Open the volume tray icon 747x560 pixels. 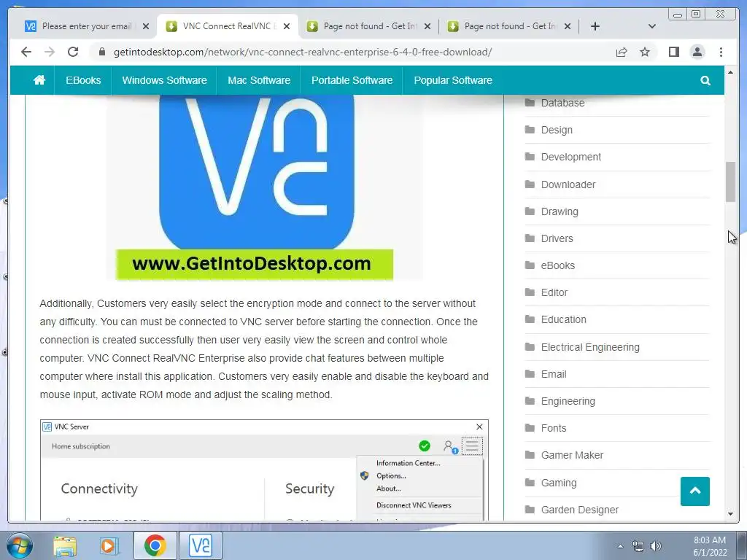coord(656,546)
